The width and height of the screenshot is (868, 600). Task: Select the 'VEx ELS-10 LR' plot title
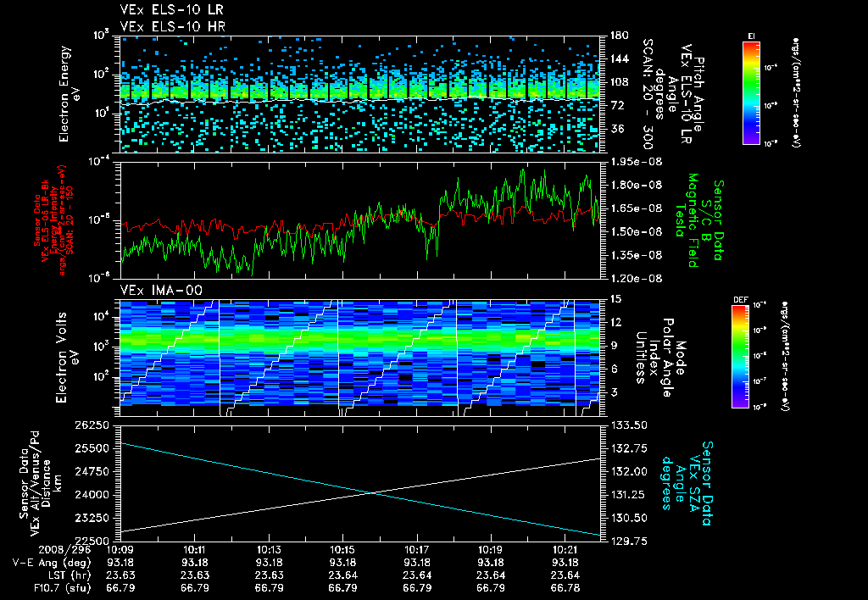click(172, 10)
